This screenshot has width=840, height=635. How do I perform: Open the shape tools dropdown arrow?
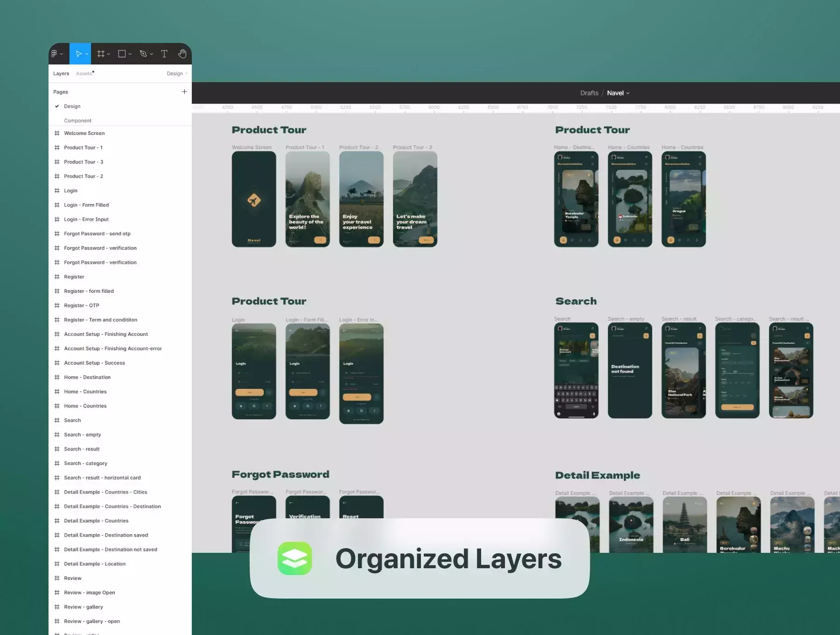[130, 54]
